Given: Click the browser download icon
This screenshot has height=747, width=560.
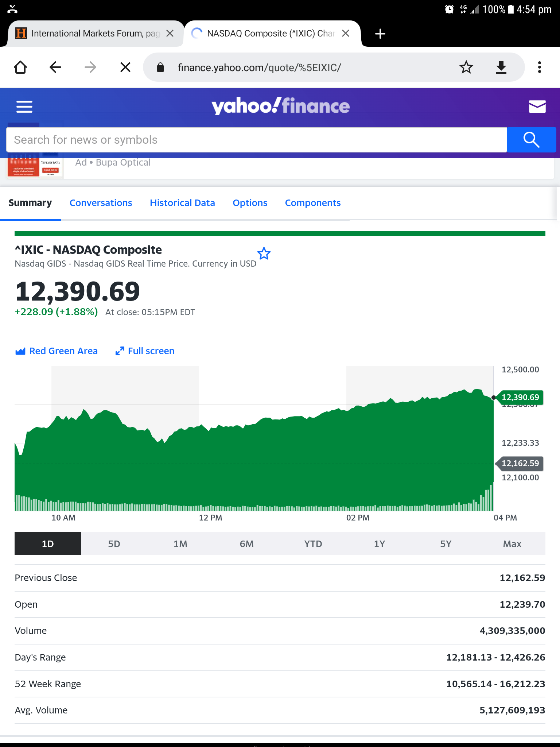Looking at the screenshot, I should coord(501,67).
